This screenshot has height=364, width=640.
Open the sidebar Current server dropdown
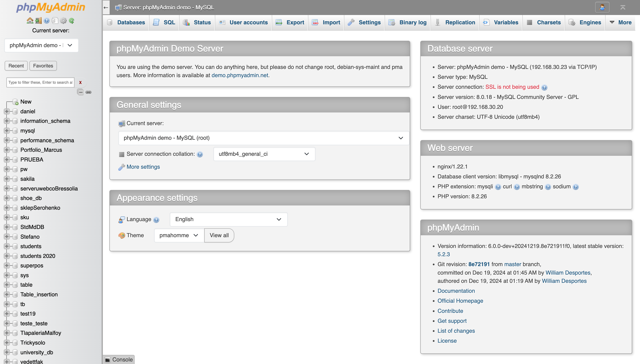[x=41, y=45]
